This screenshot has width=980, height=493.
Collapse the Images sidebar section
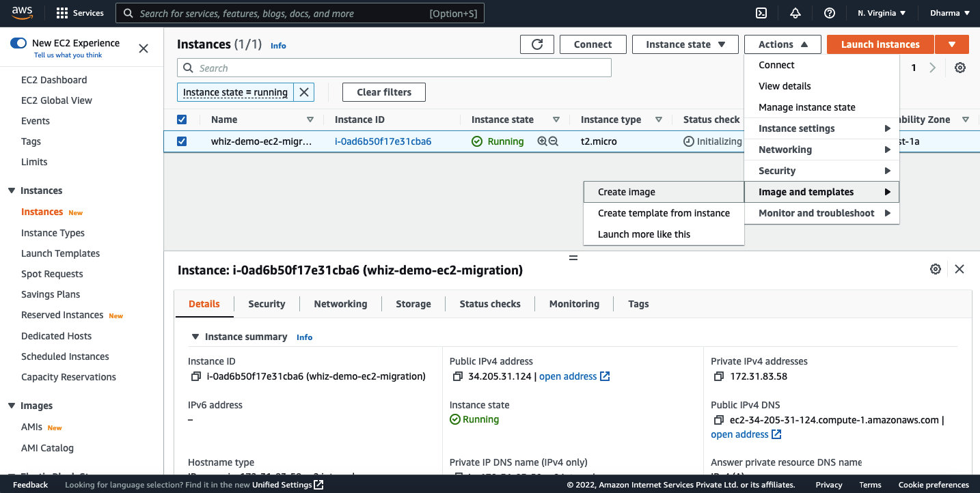coord(12,406)
